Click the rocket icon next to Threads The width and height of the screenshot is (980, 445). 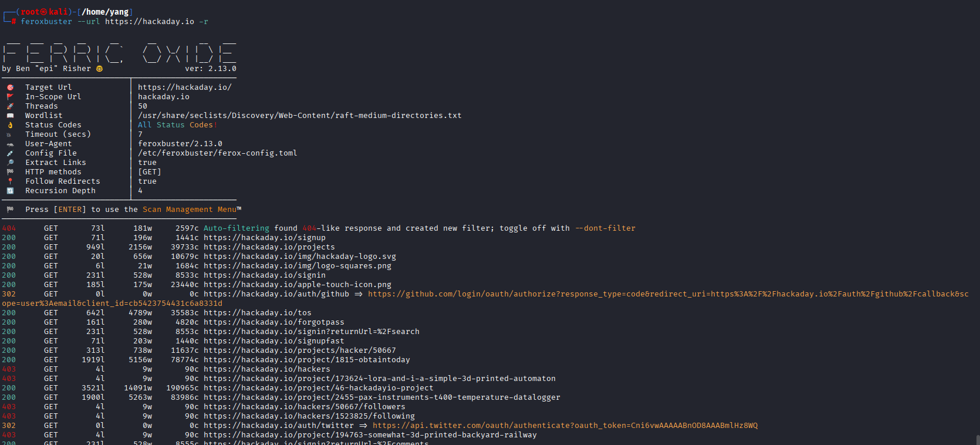(10, 106)
